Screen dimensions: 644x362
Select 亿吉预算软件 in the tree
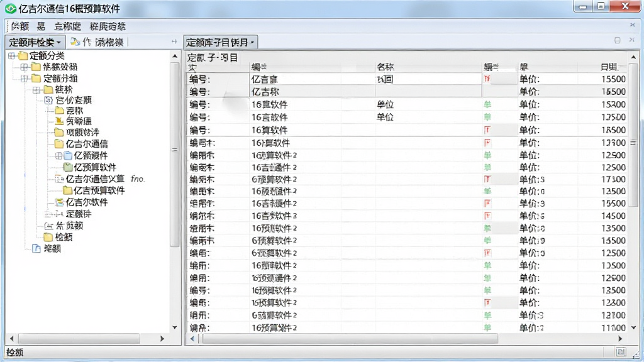tap(99, 190)
